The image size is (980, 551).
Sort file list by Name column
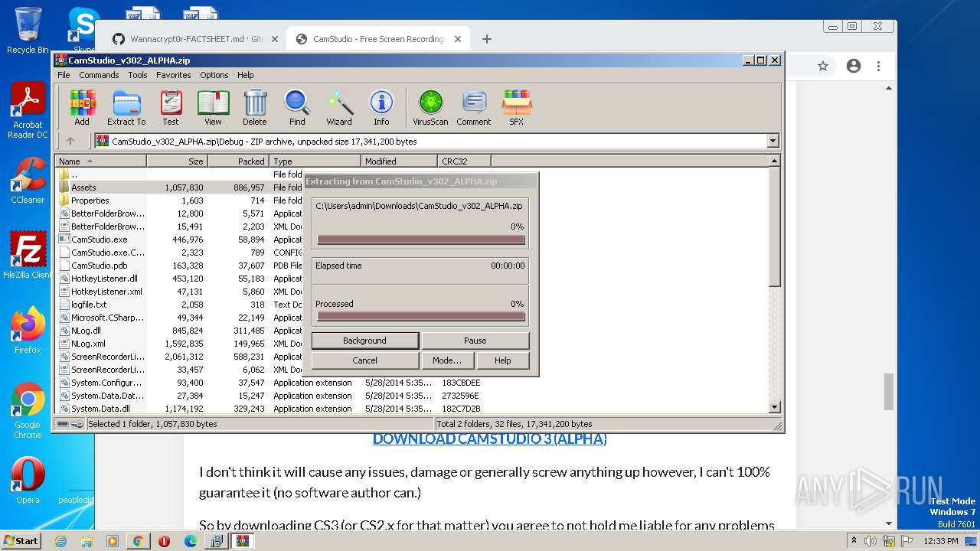(x=100, y=161)
